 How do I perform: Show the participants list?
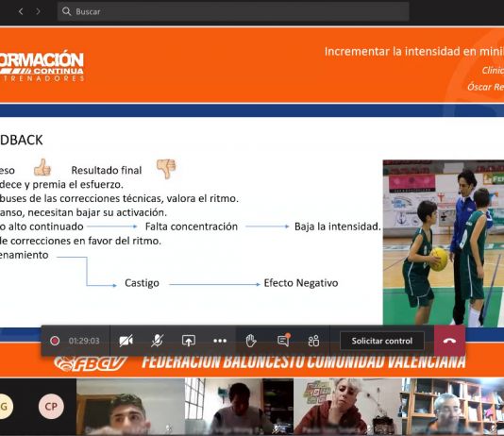click(x=313, y=341)
